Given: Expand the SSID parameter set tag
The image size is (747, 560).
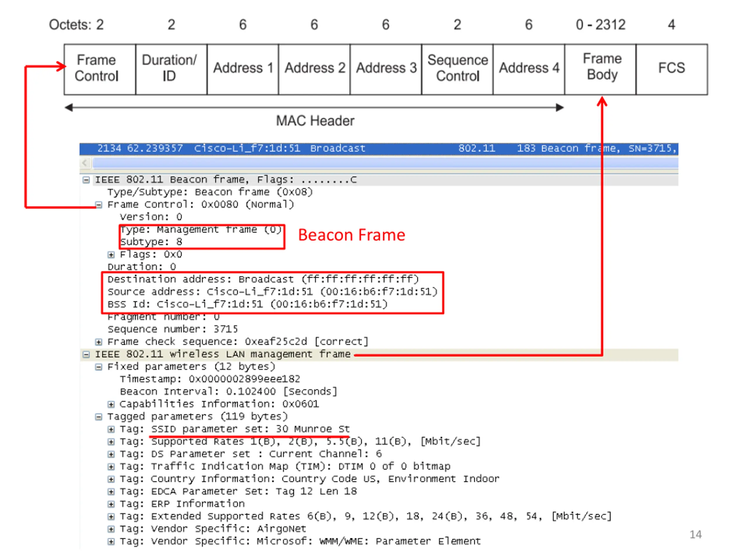Looking at the screenshot, I should tap(111, 430).
